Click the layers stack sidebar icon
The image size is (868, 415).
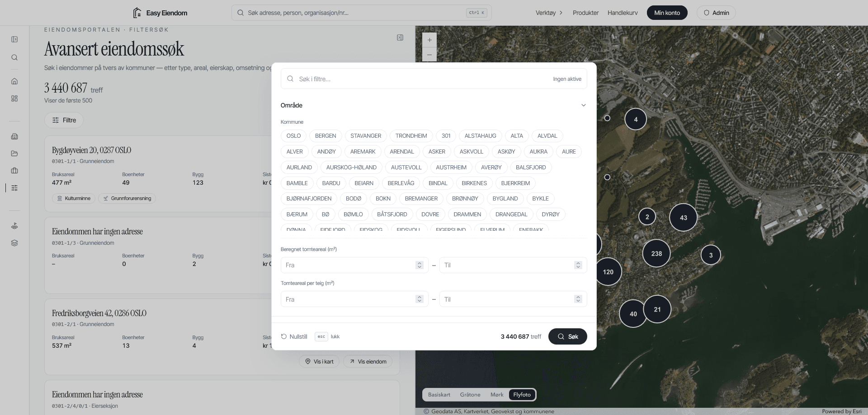[14, 243]
